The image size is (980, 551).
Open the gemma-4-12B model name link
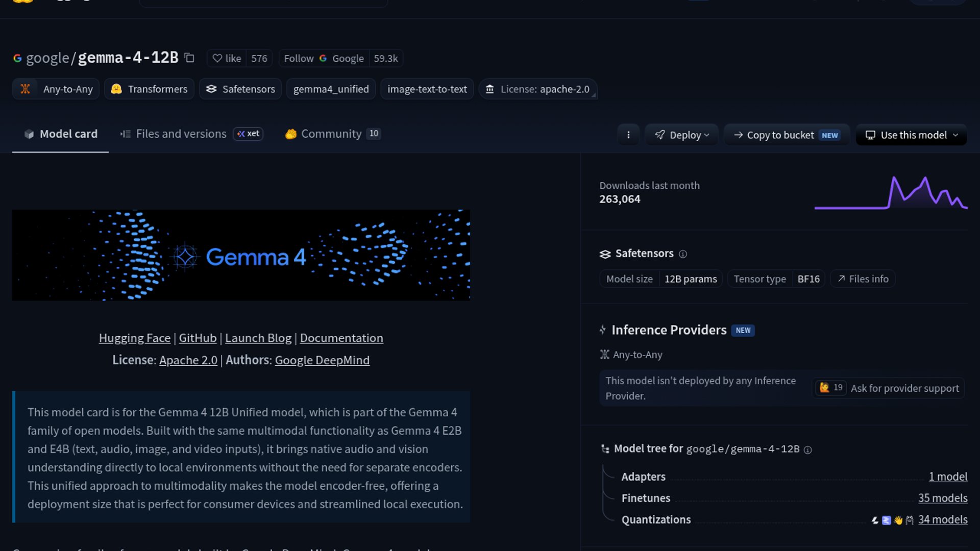[x=128, y=58]
